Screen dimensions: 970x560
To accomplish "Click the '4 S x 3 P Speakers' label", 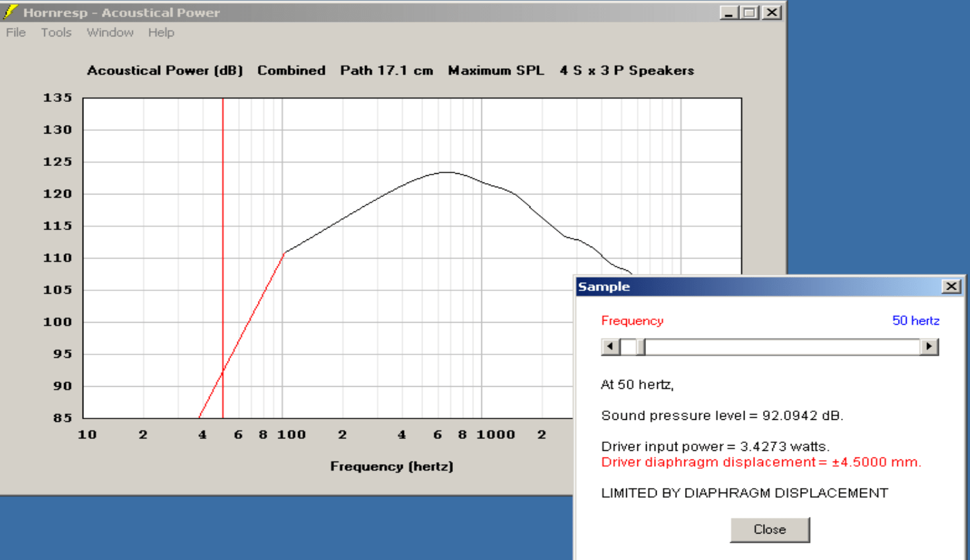I will click(627, 71).
